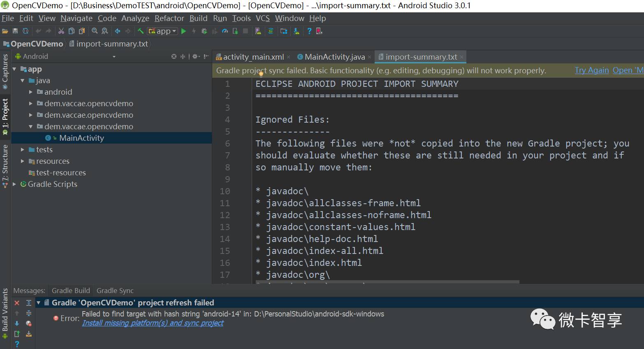This screenshot has width=644, height=349.
Task: Close the activity_main.xml tab
Action: pyautogui.click(x=289, y=57)
